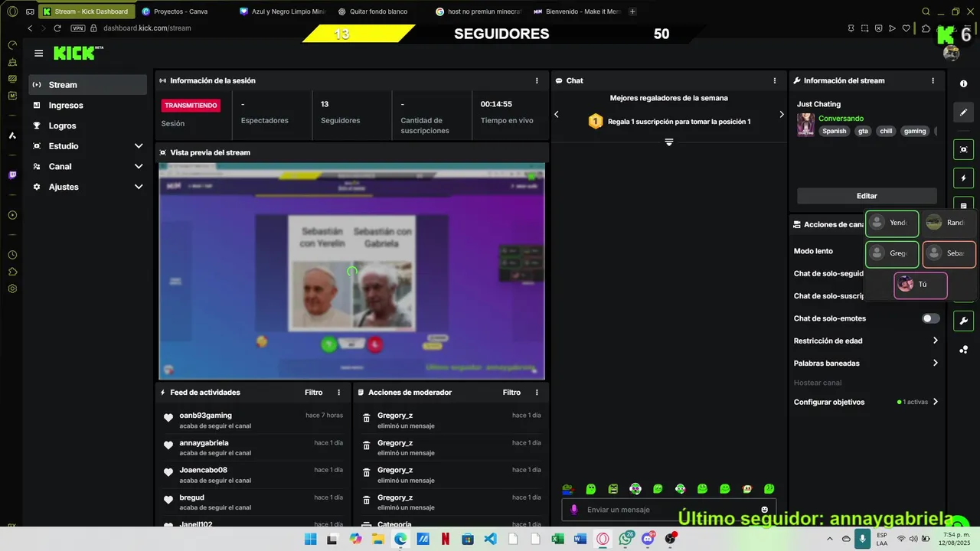Click the emoji picker in message box
Image resolution: width=980 pixels, height=551 pixels.
764,510
